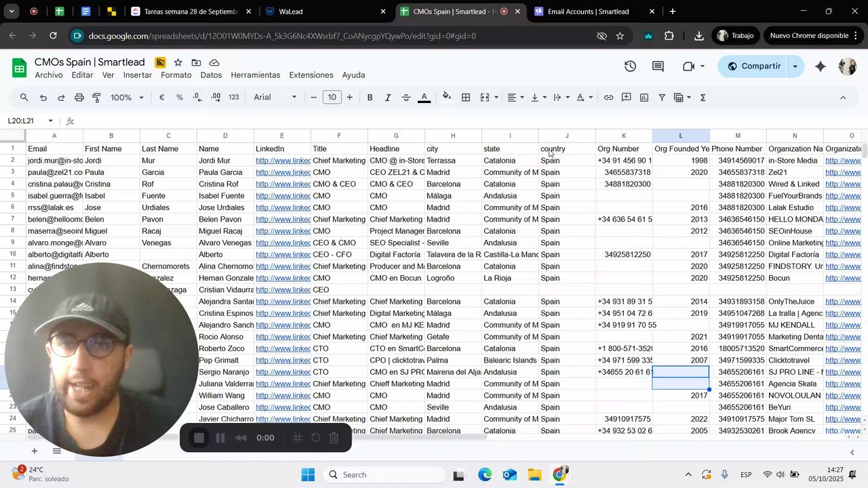The height and width of the screenshot is (488, 868).
Task: Format selection as percent
Action: pyautogui.click(x=180, y=98)
